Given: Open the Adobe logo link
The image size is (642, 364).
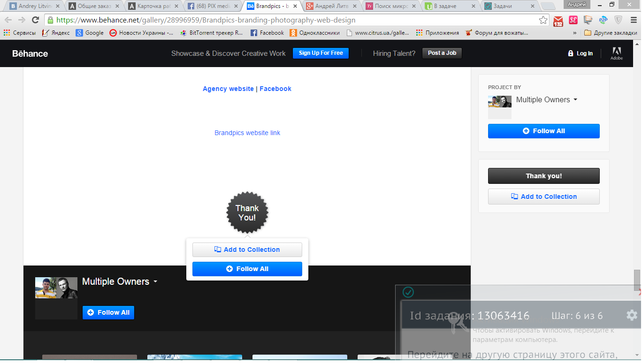Looking at the screenshot, I should point(617,53).
